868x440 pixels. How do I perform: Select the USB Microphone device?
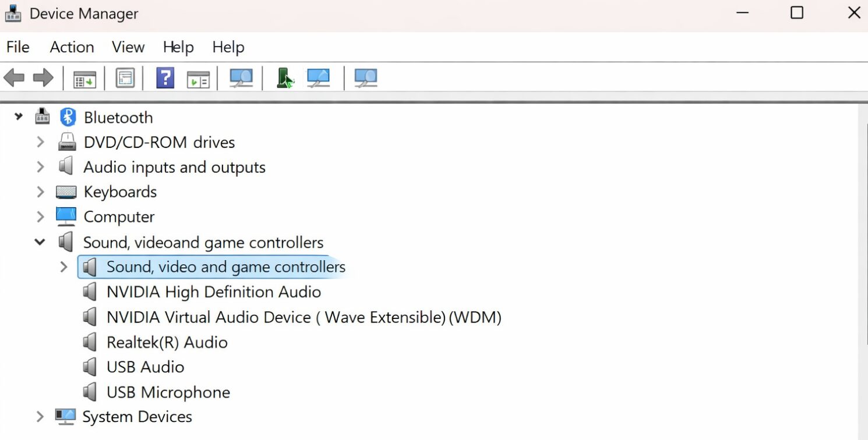[x=168, y=392]
